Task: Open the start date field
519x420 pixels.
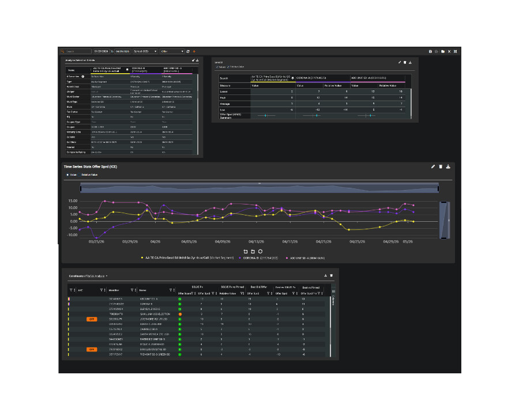Action: point(101,51)
